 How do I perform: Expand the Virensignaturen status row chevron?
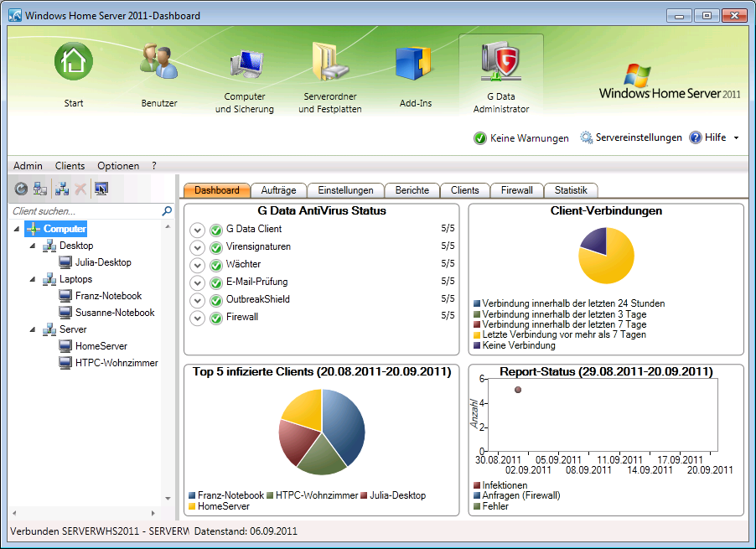click(198, 247)
